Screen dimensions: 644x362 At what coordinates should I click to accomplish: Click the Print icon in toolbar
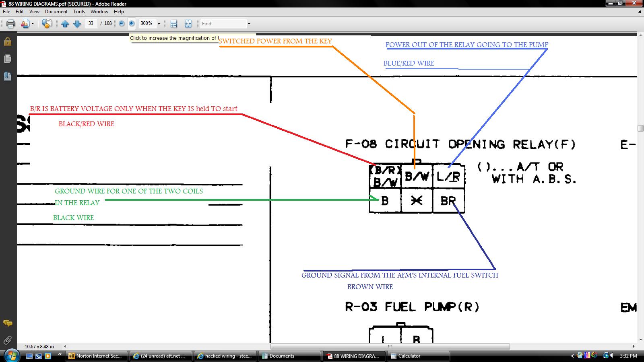11,24
